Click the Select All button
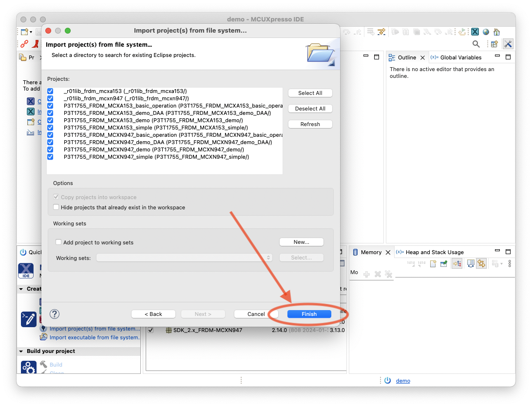 point(310,93)
